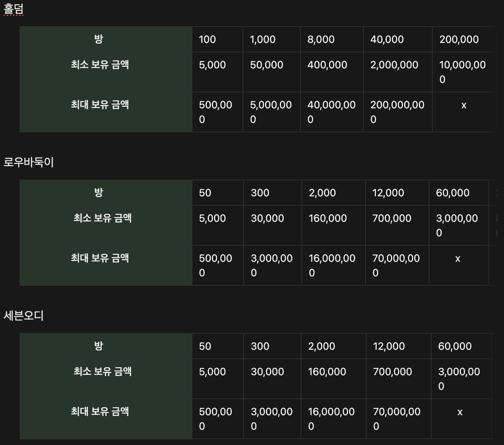Select the 200,000 room cell in 홀덤 table
The width and height of the screenshot is (504, 445).
click(459, 39)
